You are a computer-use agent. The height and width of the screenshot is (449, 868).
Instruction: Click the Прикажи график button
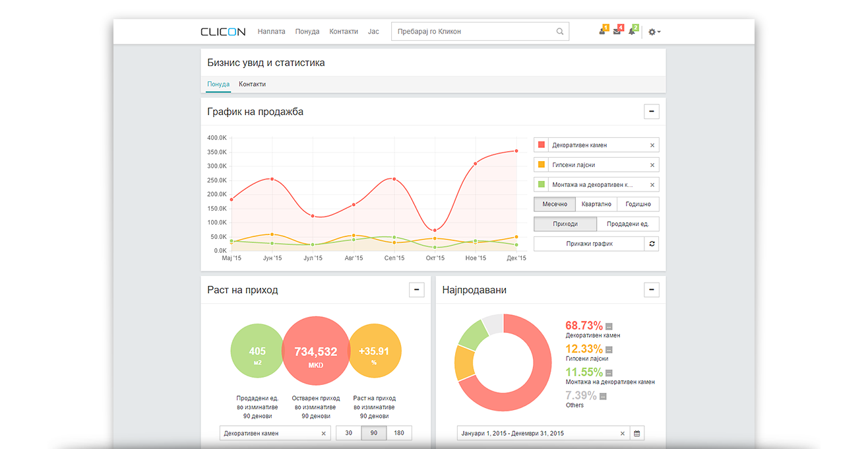click(x=589, y=244)
